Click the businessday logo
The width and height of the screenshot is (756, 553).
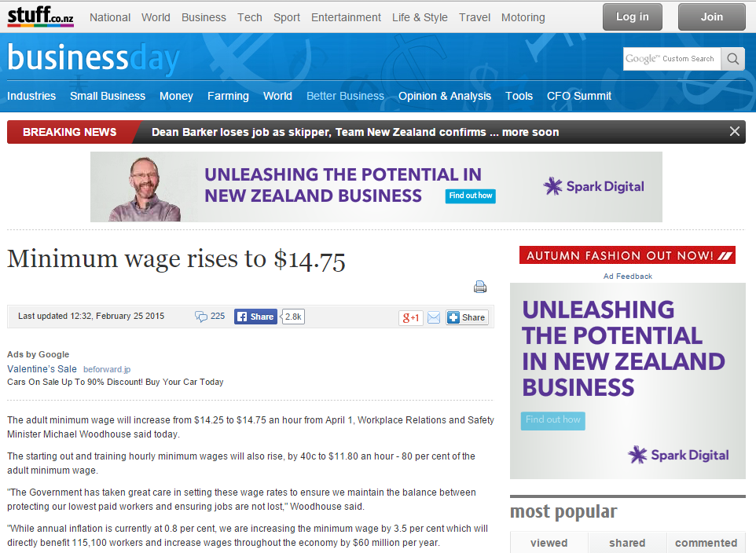coord(94,59)
